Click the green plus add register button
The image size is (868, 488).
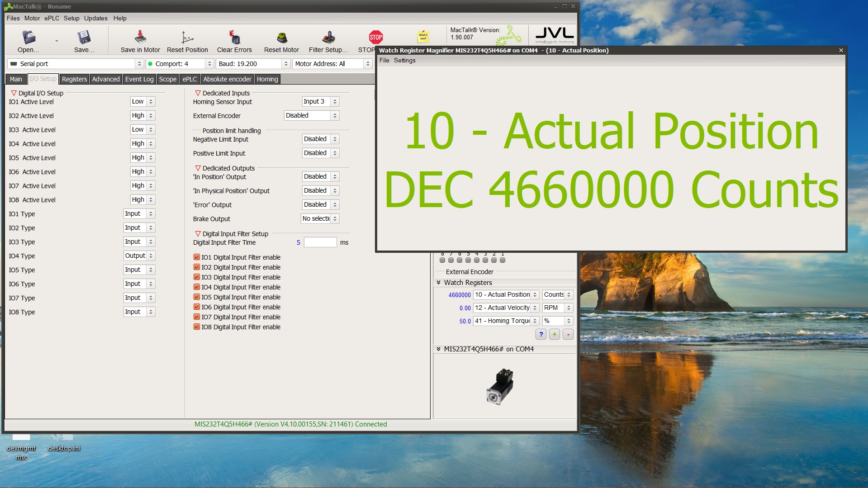[555, 334]
